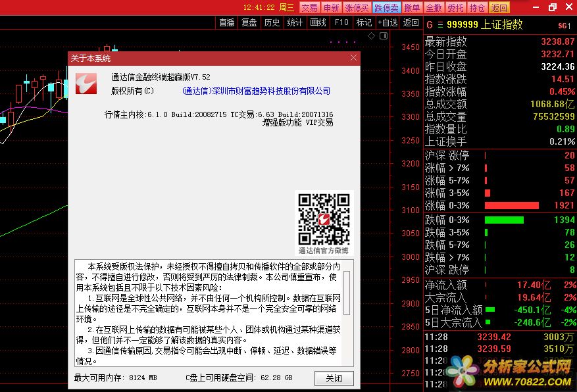Click the 12:41:22 clock display
This screenshot has height=392, width=577.
(x=259, y=7)
